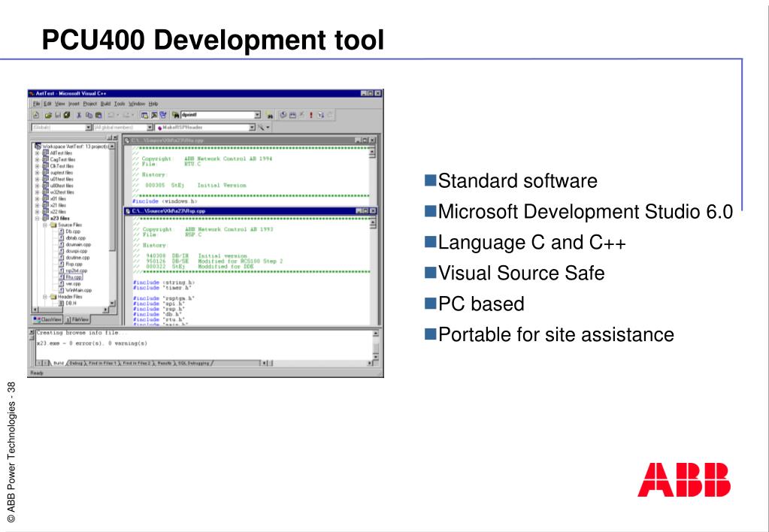This screenshot has width=769, height=532.
Task: Open the Globals class dropdown
Action: click(88, 128)
